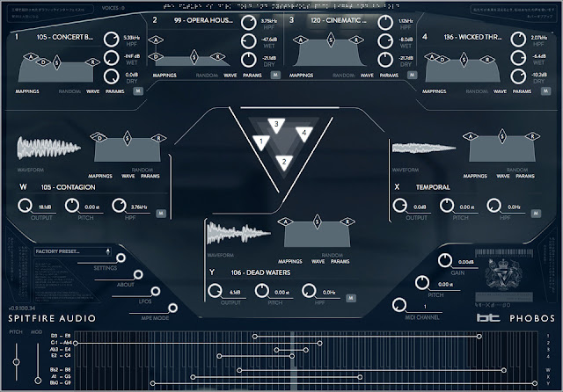
Task: Mute convolver 1 with its M button
Action: 138,91
